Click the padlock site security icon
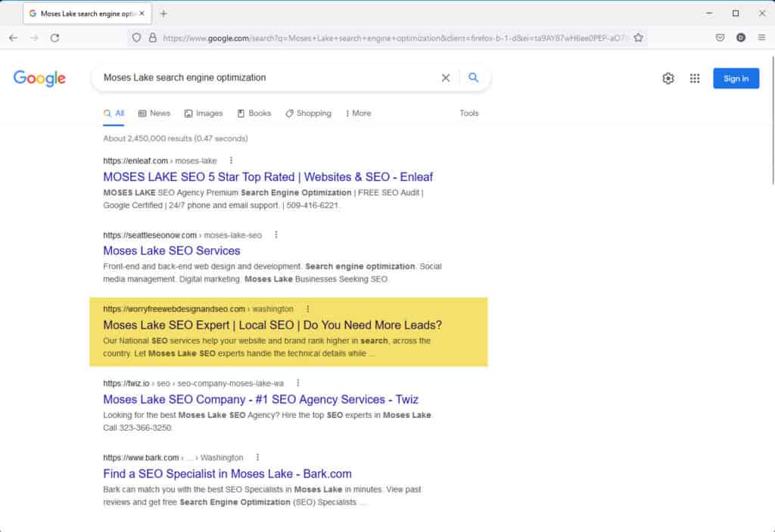The image size is (775, 532). tap(153, 38)
